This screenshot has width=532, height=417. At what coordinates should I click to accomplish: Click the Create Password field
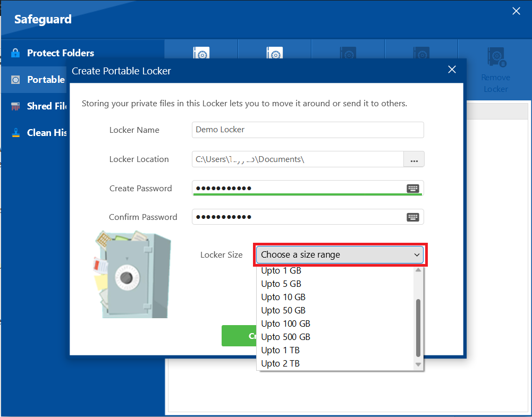pos(308,188)
